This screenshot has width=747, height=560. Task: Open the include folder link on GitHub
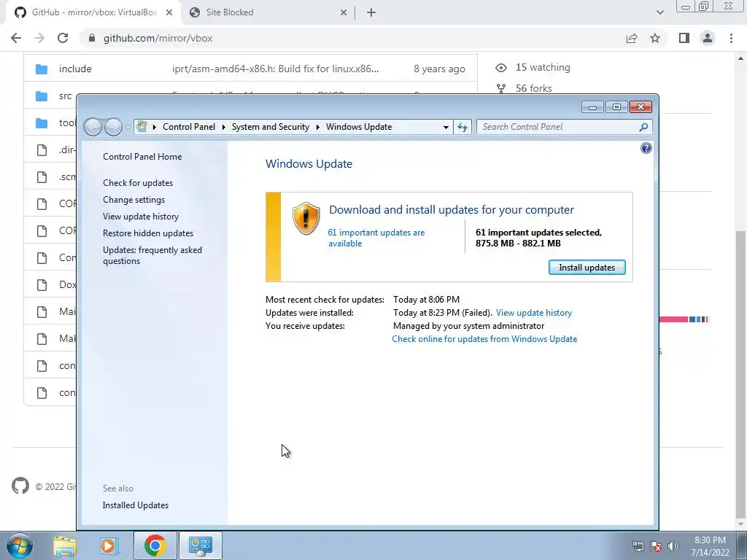tap(75, 69)
